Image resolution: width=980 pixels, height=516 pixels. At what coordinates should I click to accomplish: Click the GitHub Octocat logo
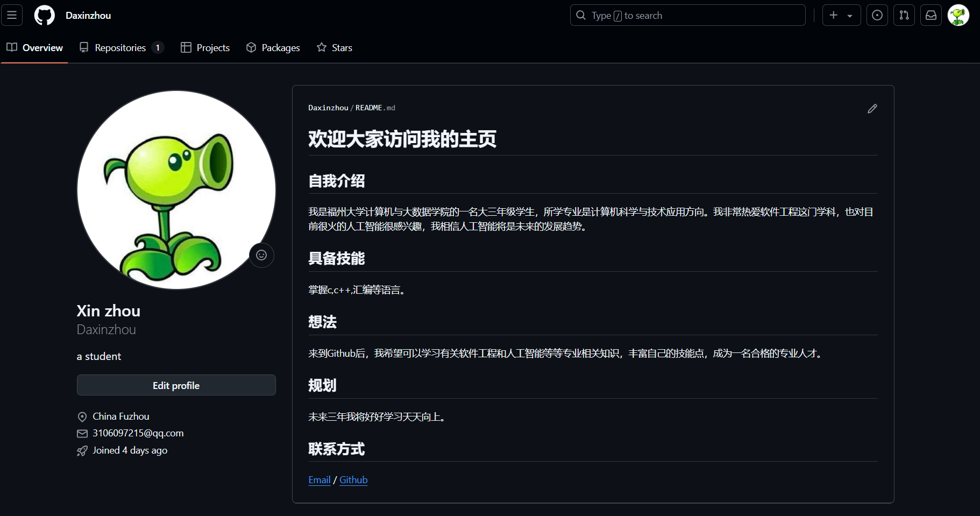45,16
